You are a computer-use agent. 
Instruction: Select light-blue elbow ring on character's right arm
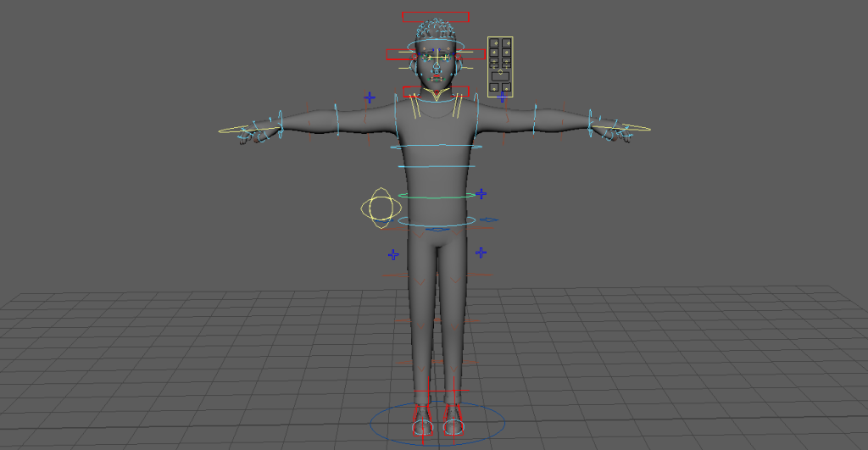(x=337, y=119)
